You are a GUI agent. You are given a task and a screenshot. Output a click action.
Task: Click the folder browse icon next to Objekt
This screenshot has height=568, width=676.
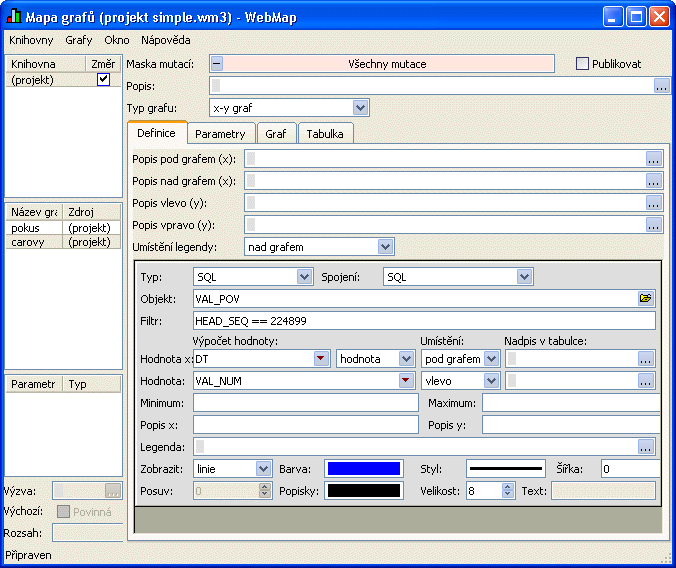coord(645,298)
